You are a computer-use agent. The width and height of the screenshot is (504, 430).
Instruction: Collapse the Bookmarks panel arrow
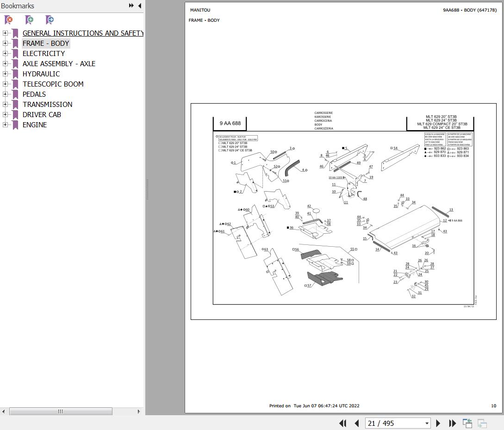click(x=140, y=6)
